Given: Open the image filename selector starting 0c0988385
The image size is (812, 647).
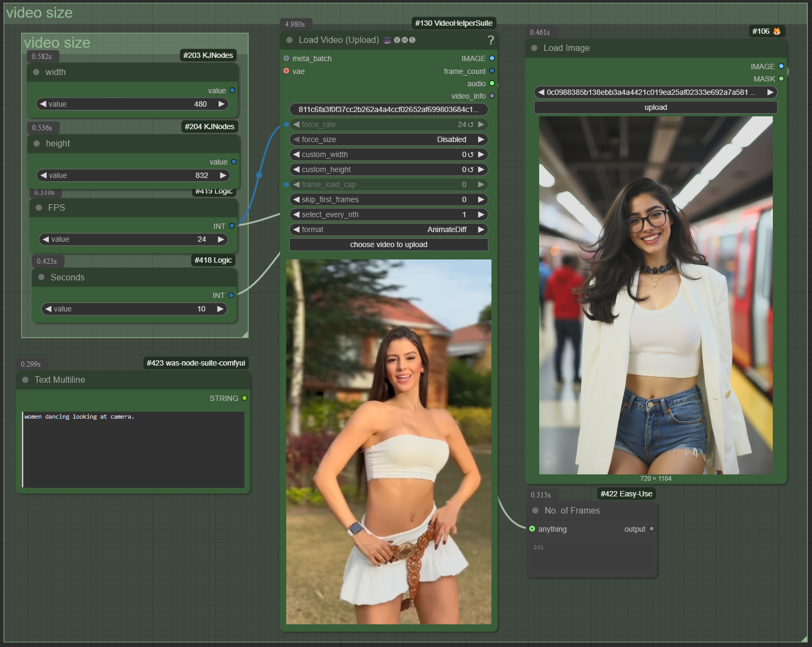Looking at the screenshot, I should pos(655,92).
